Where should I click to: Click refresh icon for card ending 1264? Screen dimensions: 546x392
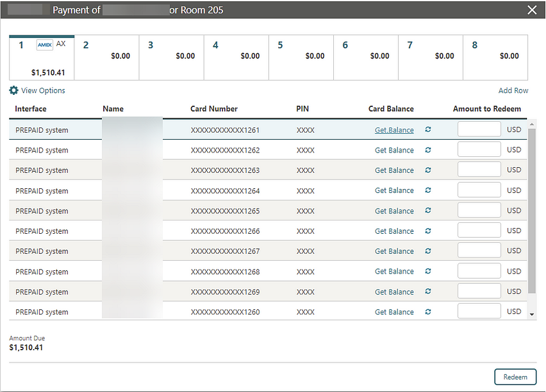click(428, 190)
